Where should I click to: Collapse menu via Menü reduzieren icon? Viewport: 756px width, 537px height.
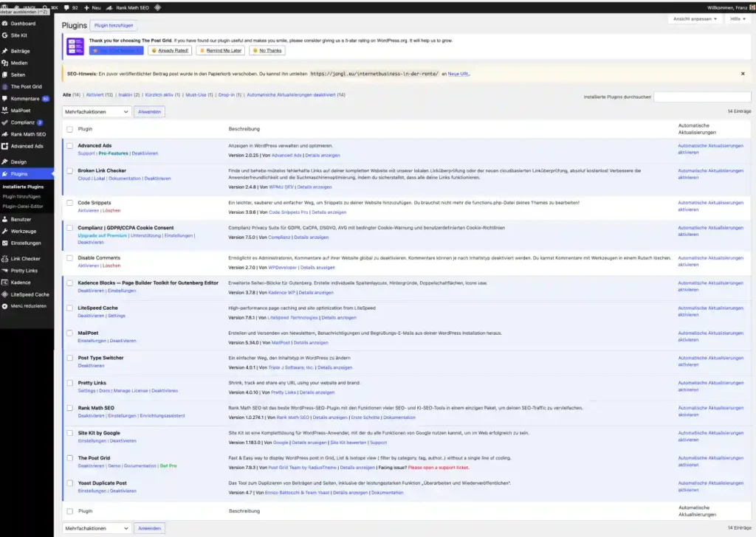coord(5,306)
